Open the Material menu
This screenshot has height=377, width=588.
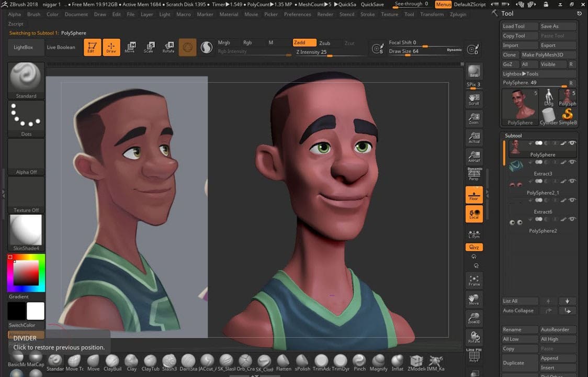[229, 14]
